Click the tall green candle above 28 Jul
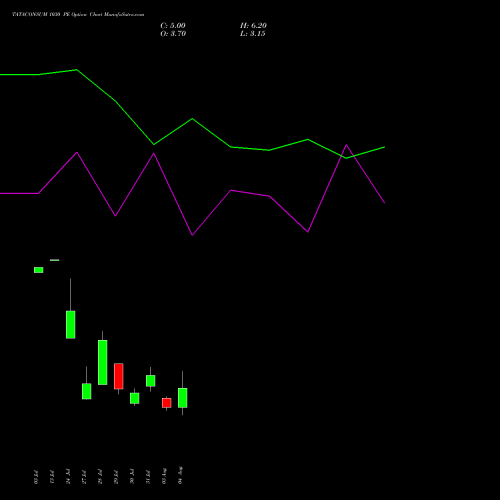Image resolution: width=500 pixels, height=500 pixels. [x=103, y=362]
